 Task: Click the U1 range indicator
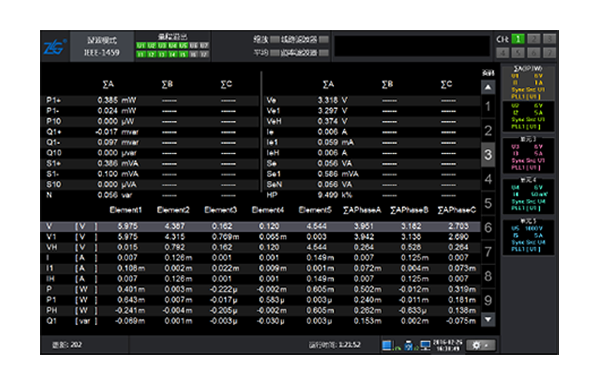[141, 46]
